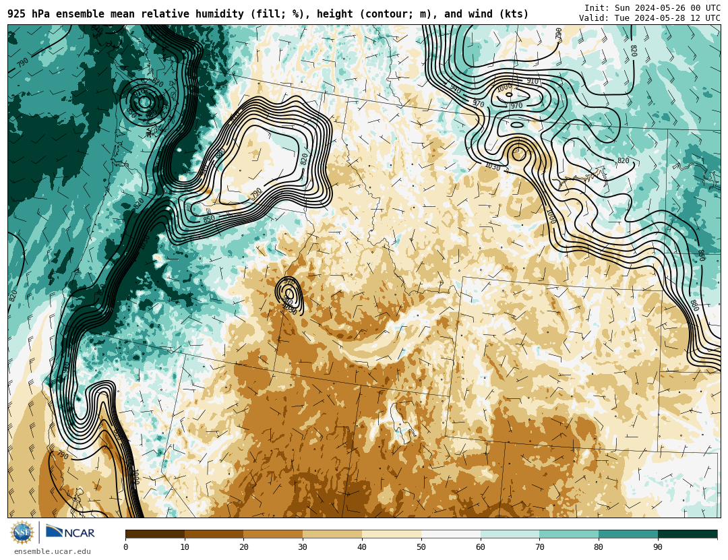This screenshot has height=560, width=728.
Task: Click the colorbar tick label 30
Action: coord(303,547)
